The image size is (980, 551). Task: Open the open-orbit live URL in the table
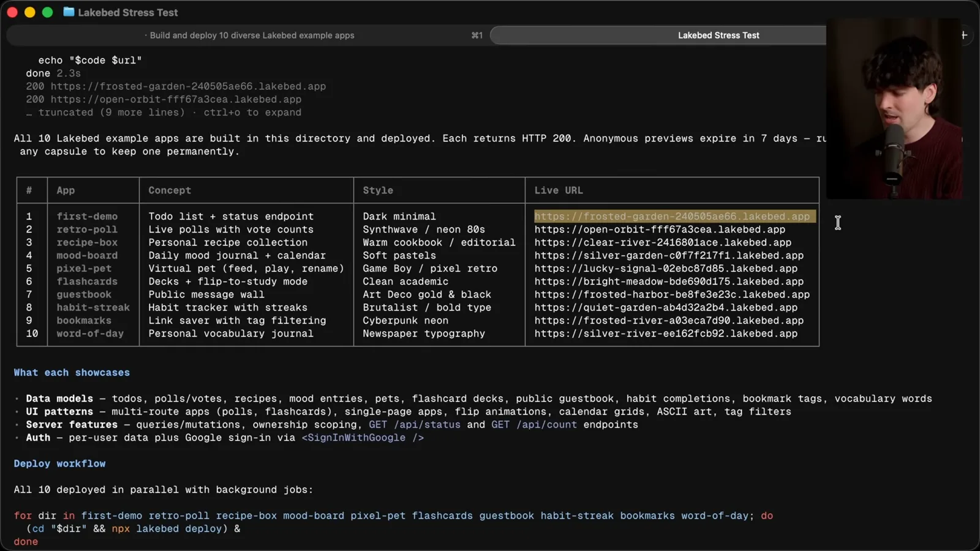[x=660, y=230]
